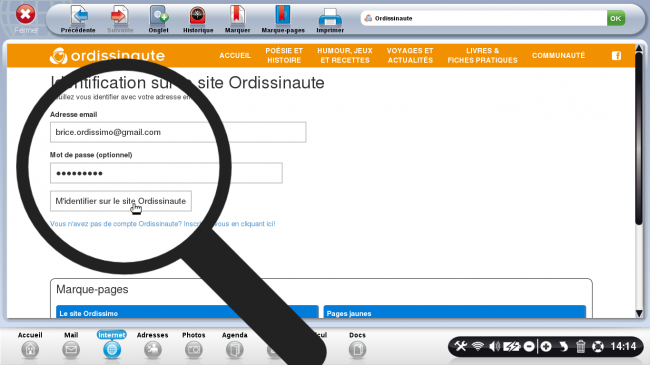Viewport: 650px width, 365px height.
Task: Open the Facebook icon in orange header
Action: [x=616, y=56]
